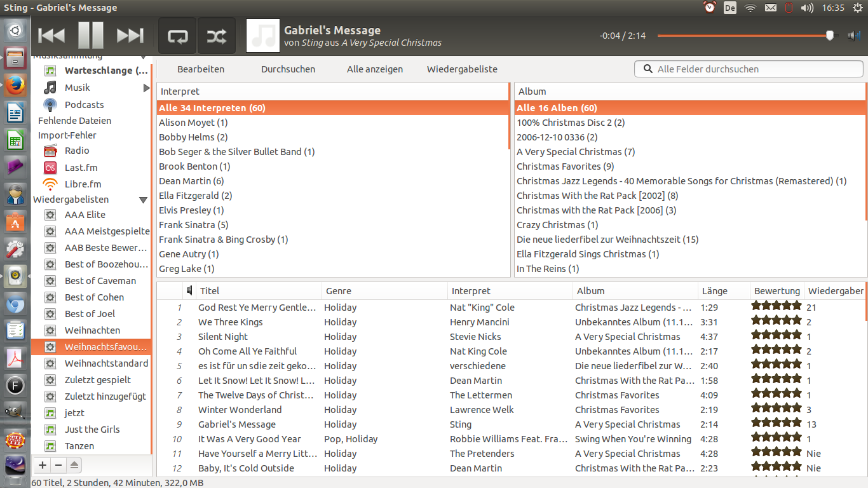Add a new playlist with plus button
This screenshot has height=488, width=868.
[43, 465]
